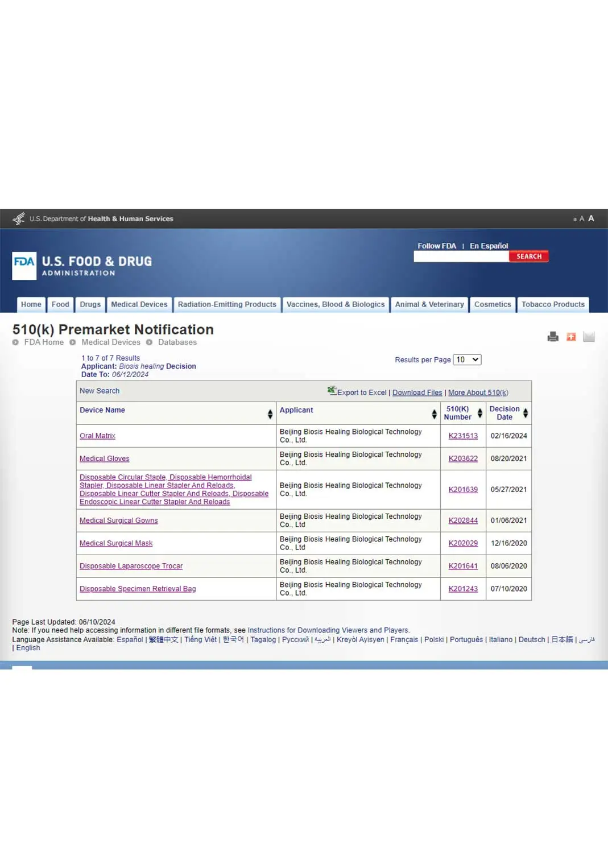Click the Export to Excel icon

click(332, 390)
